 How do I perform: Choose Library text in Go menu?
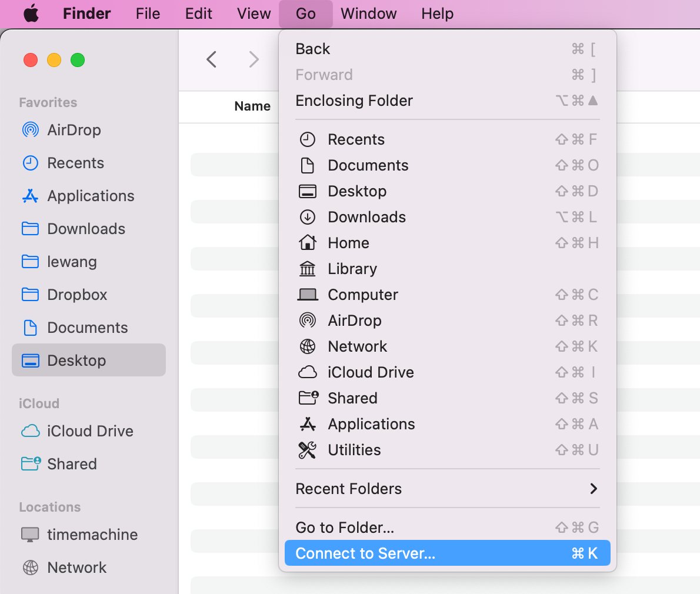(353, 269)
